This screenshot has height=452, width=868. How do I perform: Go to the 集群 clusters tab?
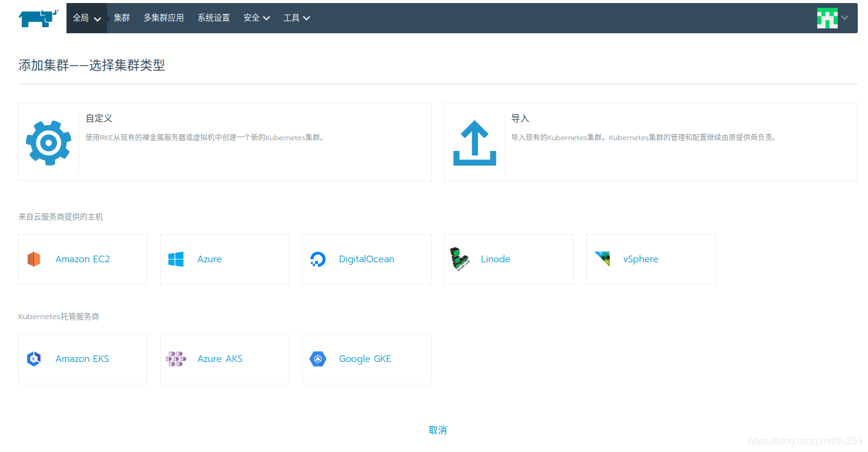coord(122,18)
